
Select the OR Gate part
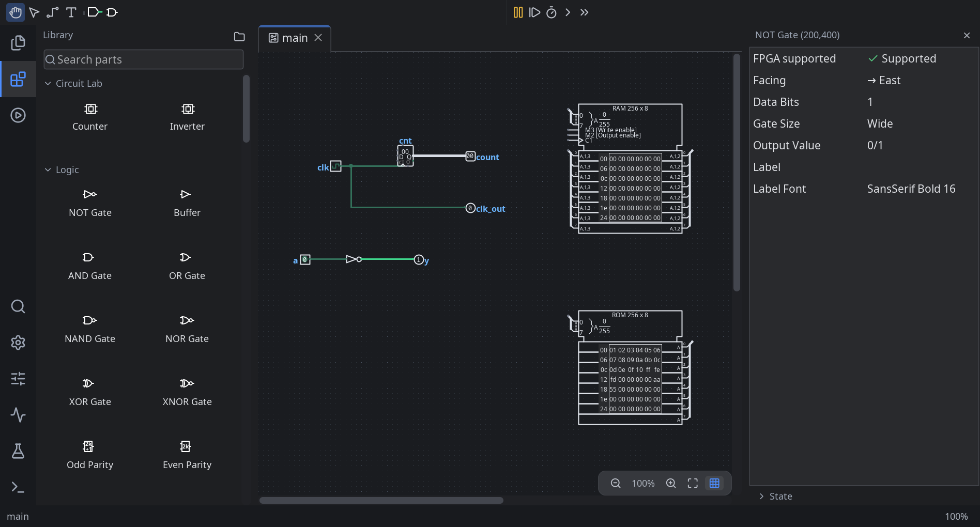187,266
